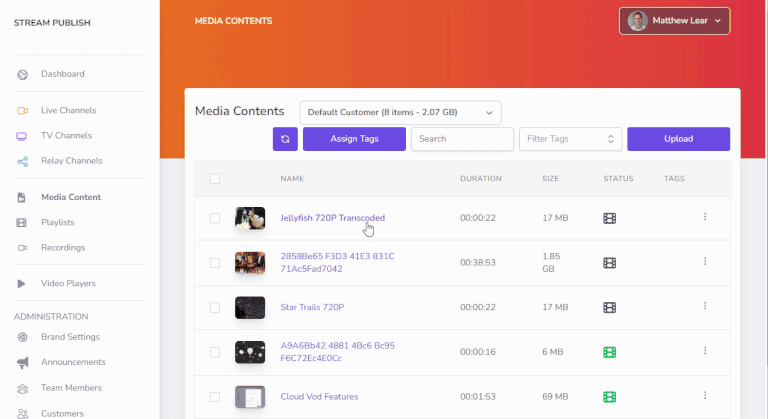Image resolution: width=768 pixels, height=419 pixels.
Task: Click the Relay Channels share icon
Action: [x=23, y=161]
